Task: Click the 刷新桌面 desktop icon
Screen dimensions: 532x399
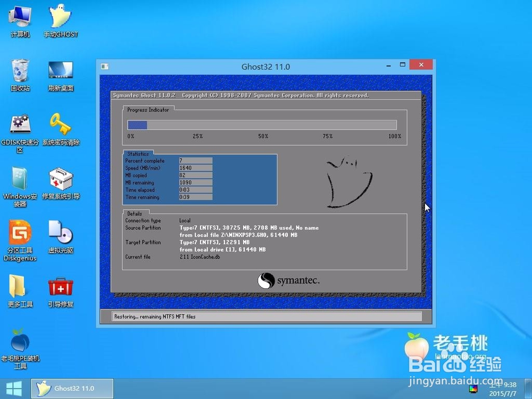Action: 61,76
